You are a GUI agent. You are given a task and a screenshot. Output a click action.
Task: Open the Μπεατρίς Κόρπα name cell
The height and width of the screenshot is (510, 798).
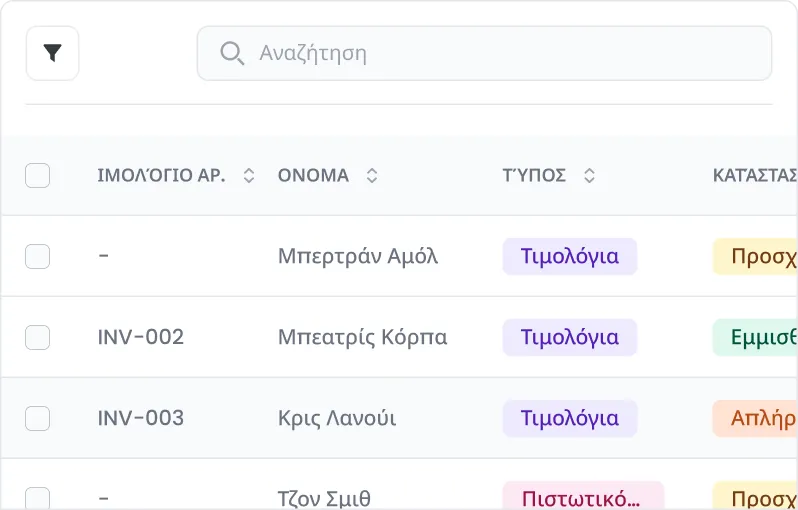coord(362,337)
